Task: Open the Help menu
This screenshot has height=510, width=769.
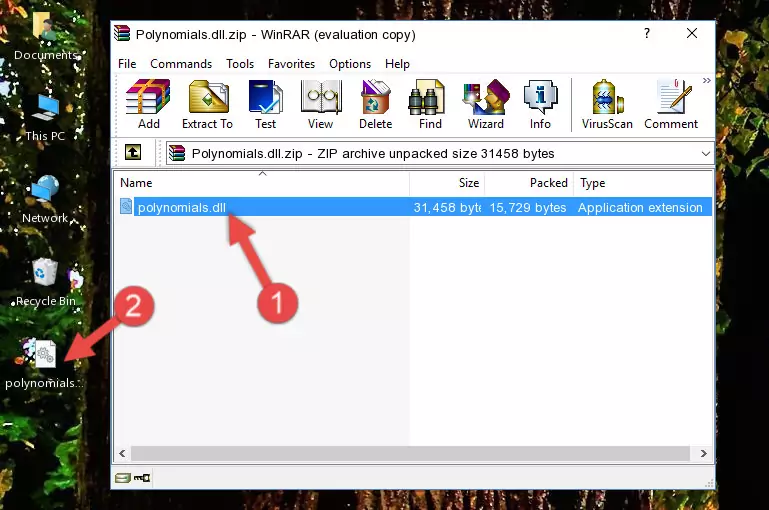Action: (397, 64)
